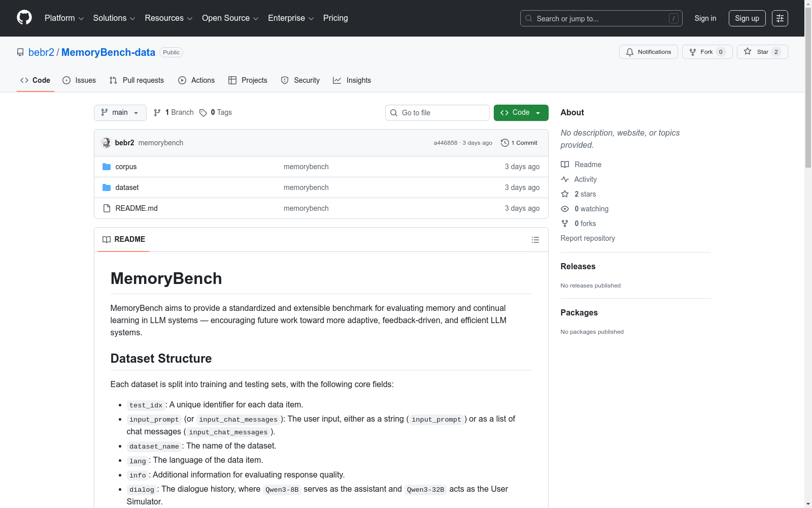The height and width of the screenshot is (508, 812).
Task: Click the Search or jump to field
Action: (x=601, y=18)
